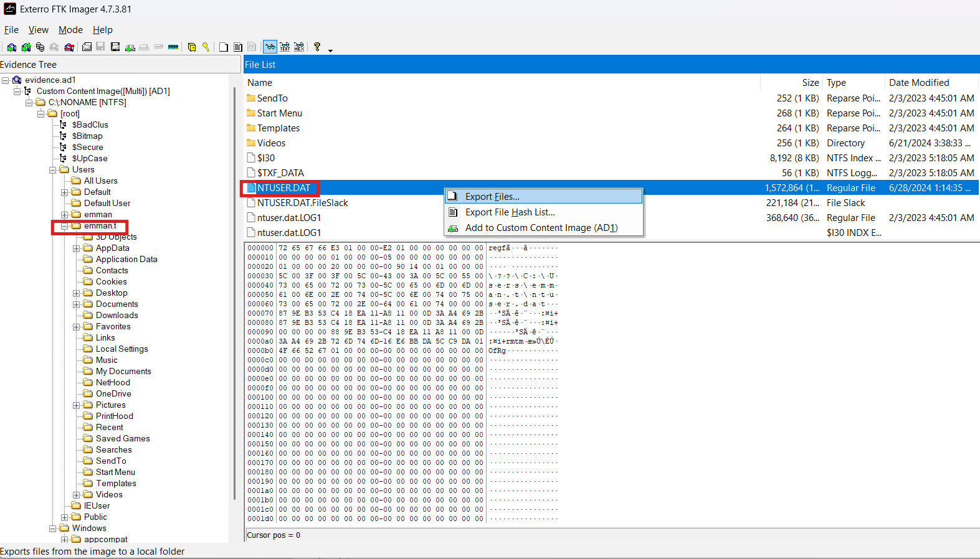Screen dimensions: 980x559
Task: Select the $Secure tree item
Action: coord(87,147)
